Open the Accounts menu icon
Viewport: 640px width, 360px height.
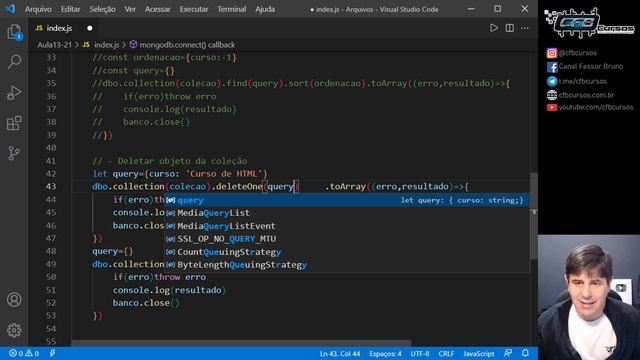click(14, 300)
